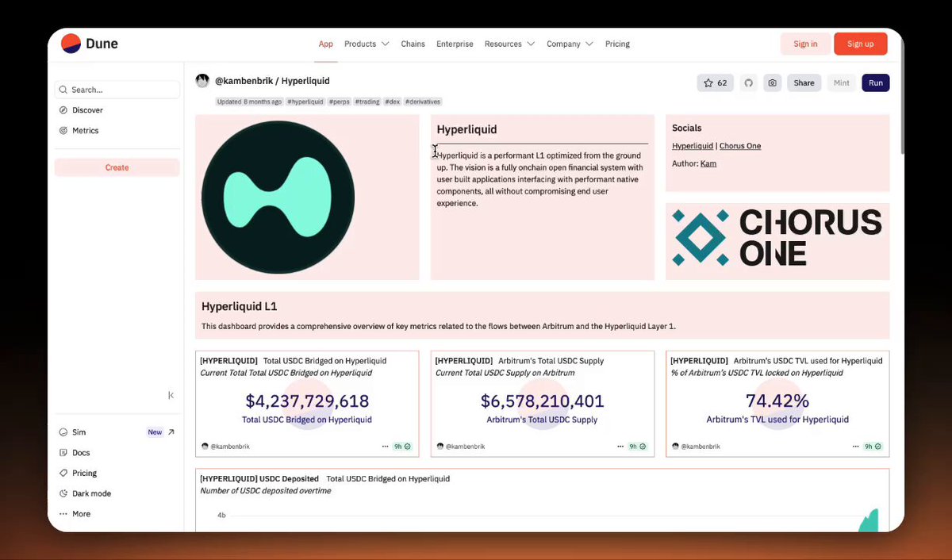This screenshot has width=952, height=560.
Task: Open the author Kam link
Action: (x=708, y=163)
